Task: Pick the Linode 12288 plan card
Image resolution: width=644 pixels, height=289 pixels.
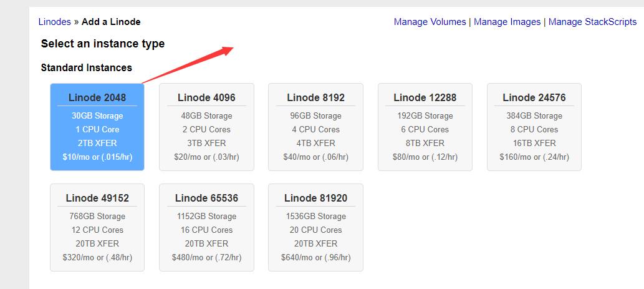Action: (425, 127)
